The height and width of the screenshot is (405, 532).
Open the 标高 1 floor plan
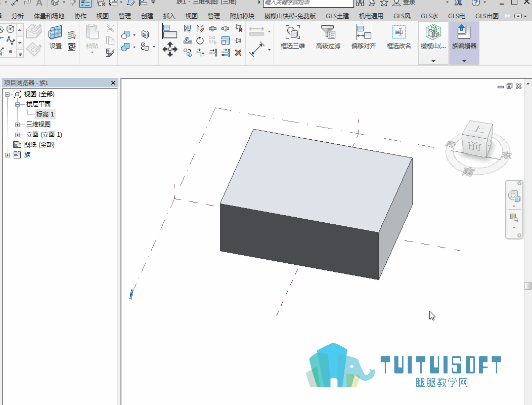click(45, 114)
